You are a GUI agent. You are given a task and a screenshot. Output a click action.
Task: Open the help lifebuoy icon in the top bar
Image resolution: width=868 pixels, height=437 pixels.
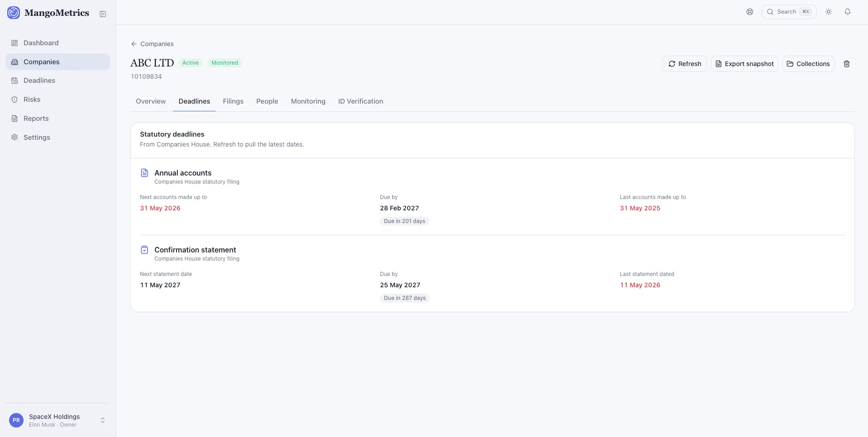click(750, 12)
